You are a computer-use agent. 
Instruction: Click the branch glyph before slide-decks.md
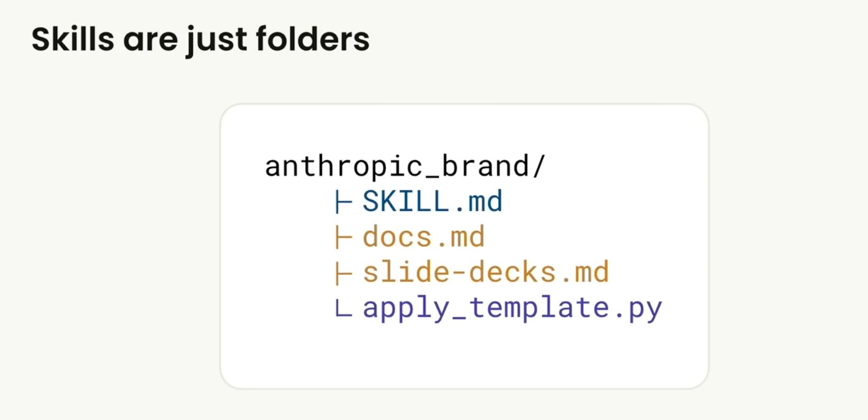coord(343,273)
